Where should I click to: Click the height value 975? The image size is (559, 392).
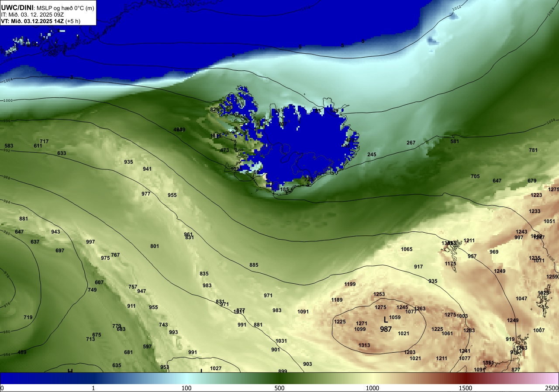[x=105, y=258]
